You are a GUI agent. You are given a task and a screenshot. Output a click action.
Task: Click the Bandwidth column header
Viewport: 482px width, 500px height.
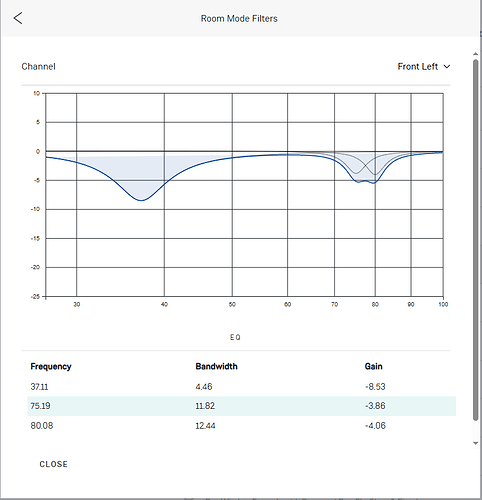[x=216, y=366]
